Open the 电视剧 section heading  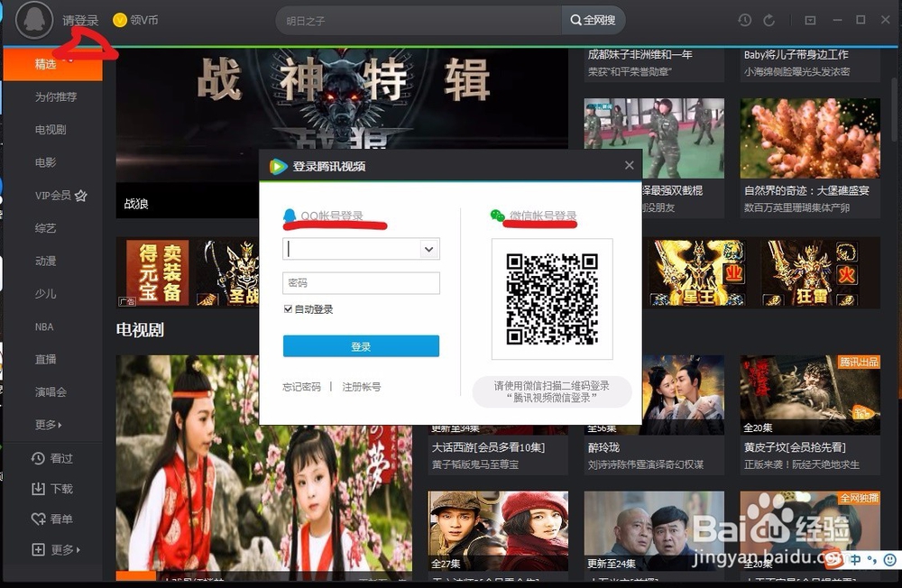pyautogui.click(x=140, y=330)
